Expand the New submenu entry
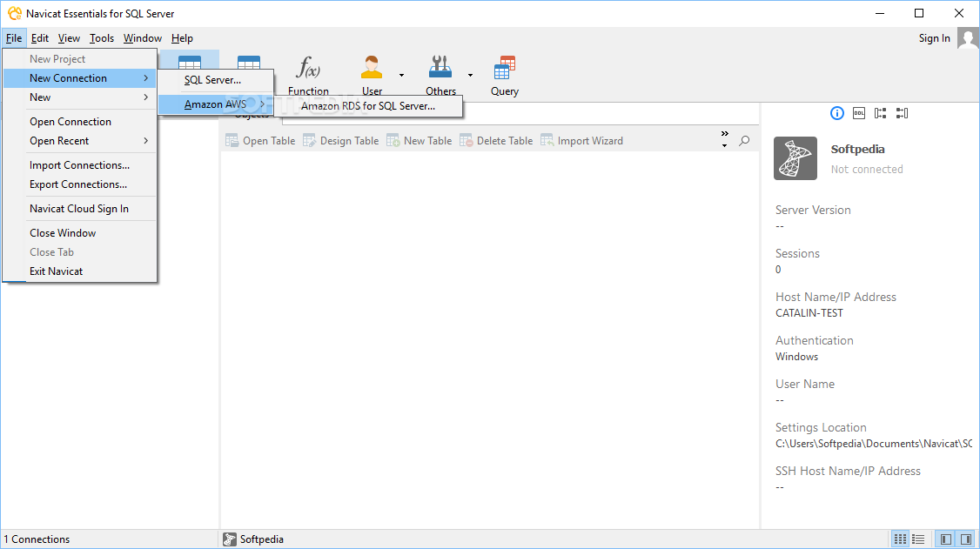The width and height of the screenshot is (980, 549). tap(79, 97)
